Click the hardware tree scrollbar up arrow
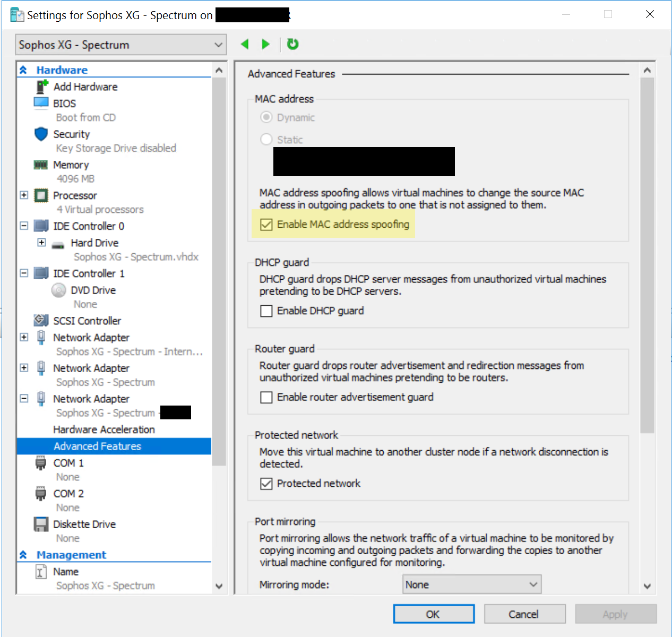The width and height of the screenshot is (672, 637). point(219,70)
